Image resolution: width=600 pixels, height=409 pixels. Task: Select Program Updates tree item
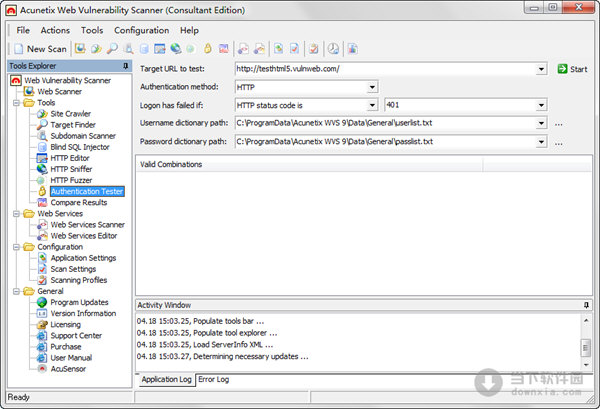tap(79, 302)
